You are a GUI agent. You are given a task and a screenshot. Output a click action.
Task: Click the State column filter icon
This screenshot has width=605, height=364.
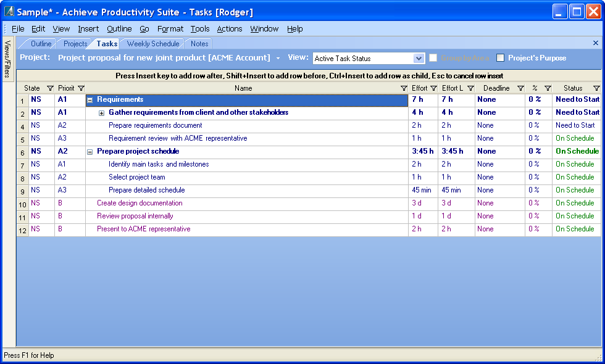pyautogui.click(x=50, y=88)
